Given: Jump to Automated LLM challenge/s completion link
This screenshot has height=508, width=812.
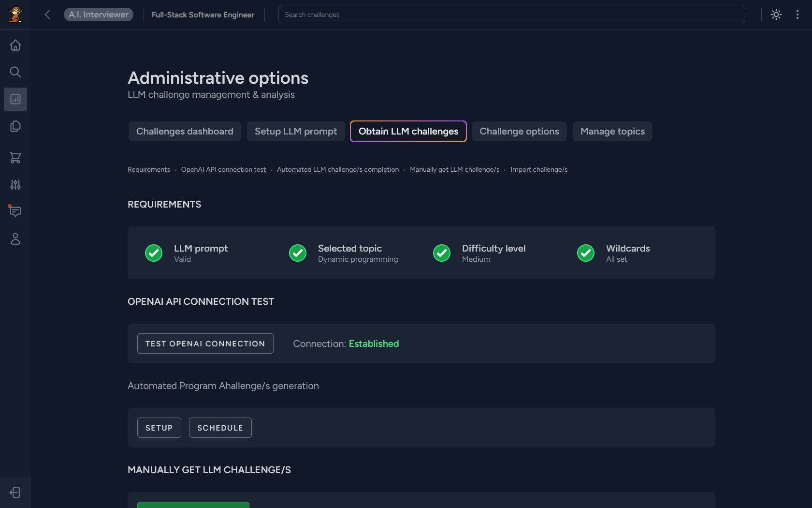Looking at the screenshot, I should pyautogui.click(x=338, y=169).
